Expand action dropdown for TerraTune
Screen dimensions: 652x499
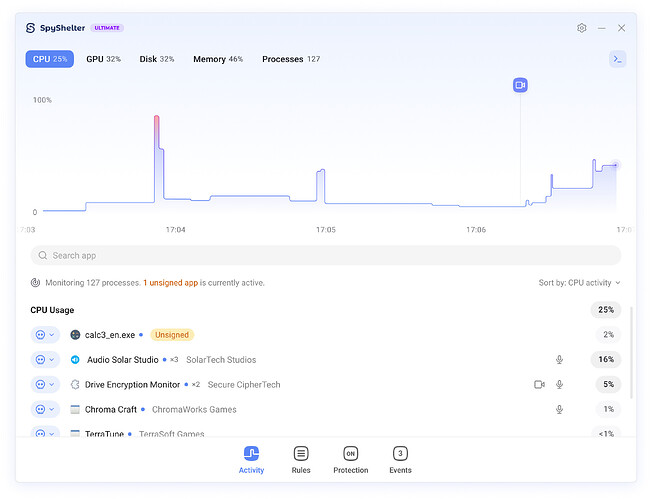(x=45, y=432)
